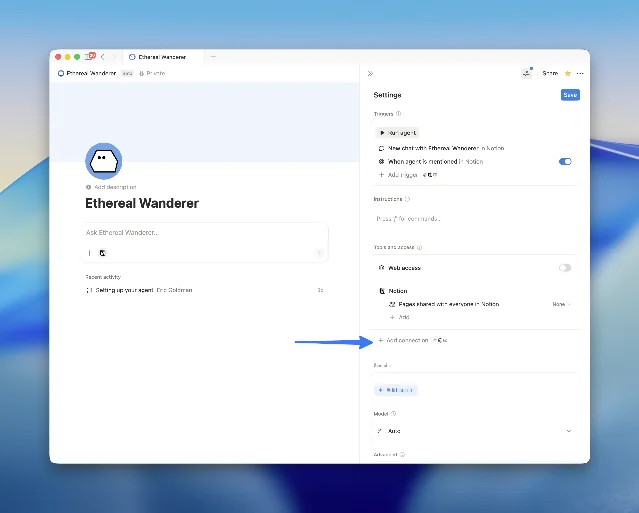This screenshot has width=639, height=513.
Task: Open a new tab with plus
Action: click(x=213, y=57)
